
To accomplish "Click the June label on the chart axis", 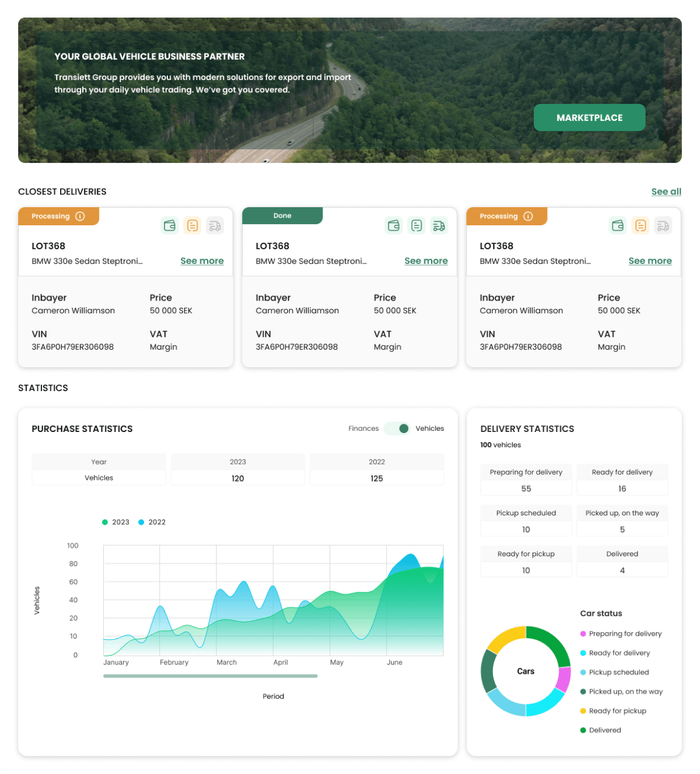I will [x=395, y=662].
